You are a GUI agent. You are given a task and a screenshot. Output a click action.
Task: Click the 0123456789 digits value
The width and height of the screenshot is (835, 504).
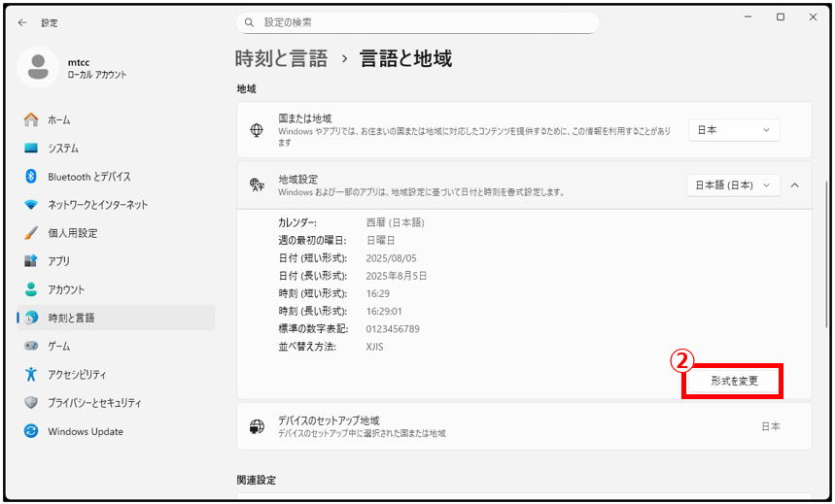(x=393, y=329)
